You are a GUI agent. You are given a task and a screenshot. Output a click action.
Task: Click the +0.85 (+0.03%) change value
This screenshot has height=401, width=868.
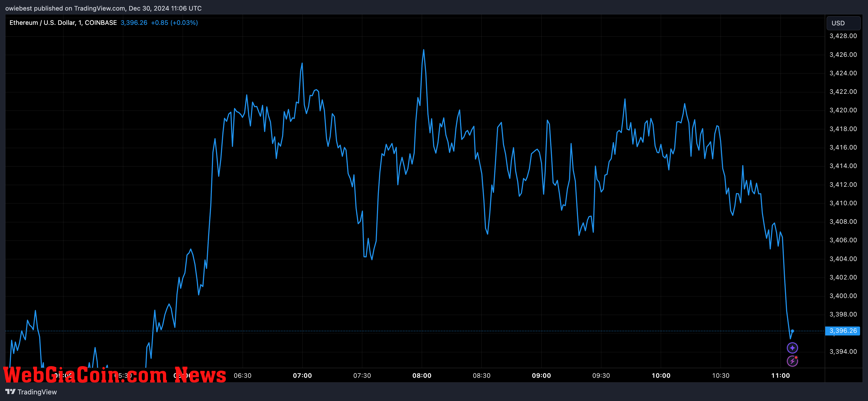[x=174, y=22]
